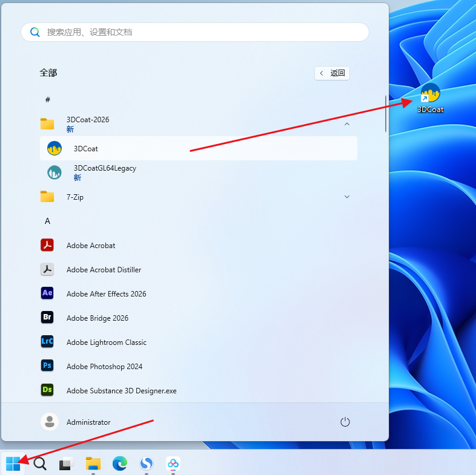Viewport: 476px width, 475px height.
Task: Click the Adobe Substance 3D Designer.exe label
Action: [x=122, y=391]
